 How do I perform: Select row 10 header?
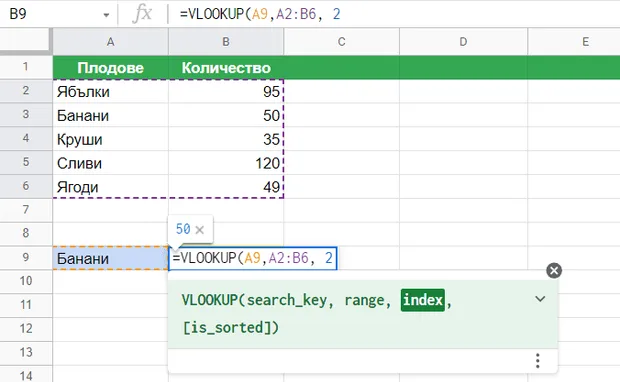[x=26, y=281]
